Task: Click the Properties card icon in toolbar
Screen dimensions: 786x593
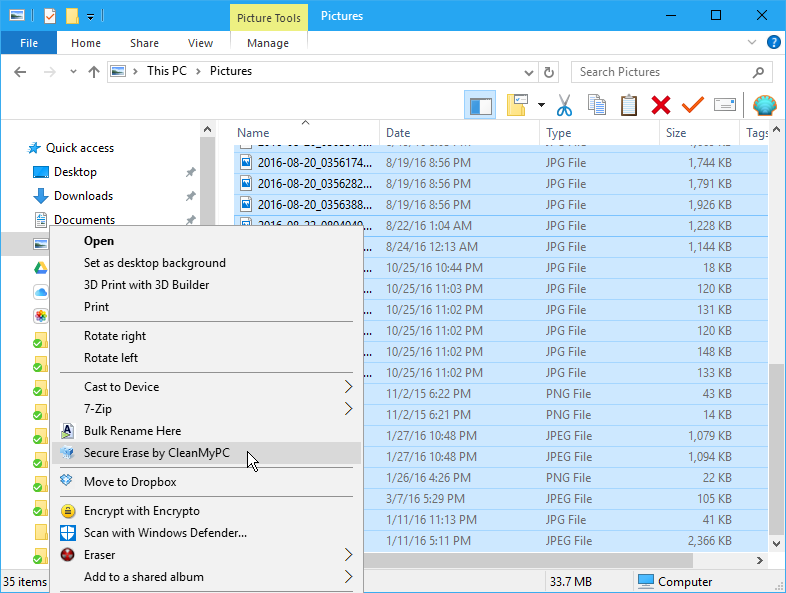Action: coord(724,105)
